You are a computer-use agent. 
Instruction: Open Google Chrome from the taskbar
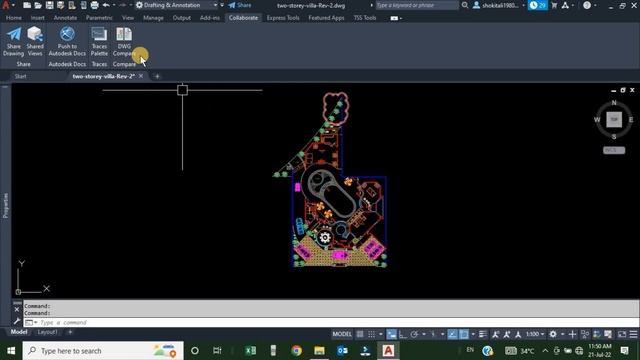296,351
